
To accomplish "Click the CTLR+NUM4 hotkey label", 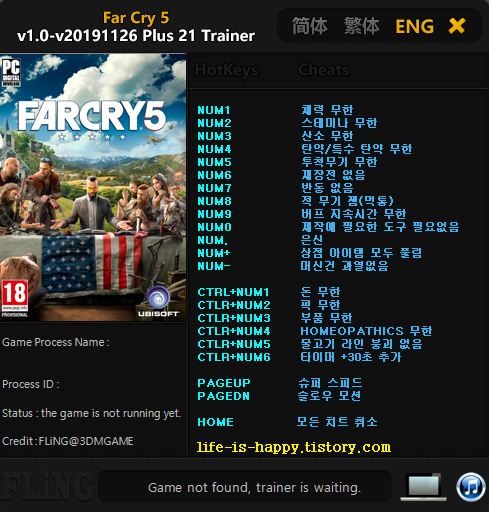I will pos(234,331).
